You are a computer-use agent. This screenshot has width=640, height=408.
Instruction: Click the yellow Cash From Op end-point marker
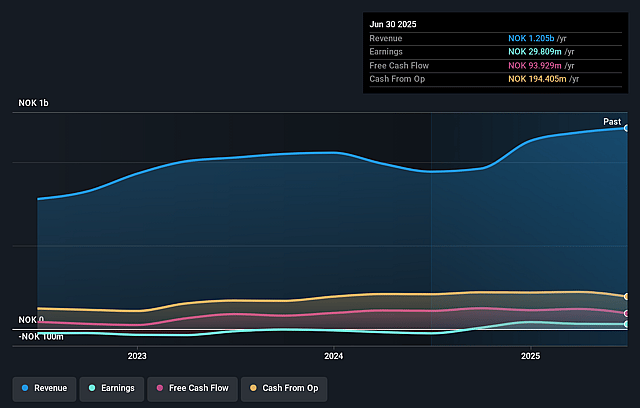click(x=627, y=297)
